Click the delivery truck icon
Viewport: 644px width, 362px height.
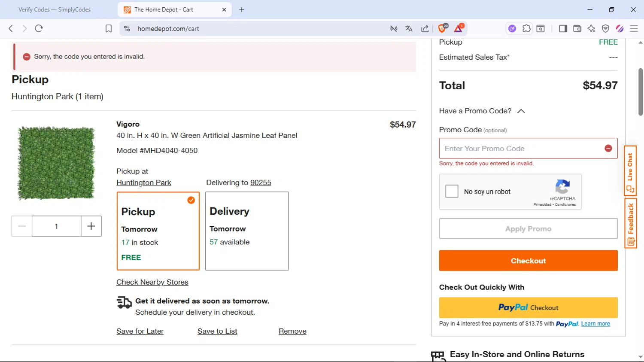(x=125, y=302)
